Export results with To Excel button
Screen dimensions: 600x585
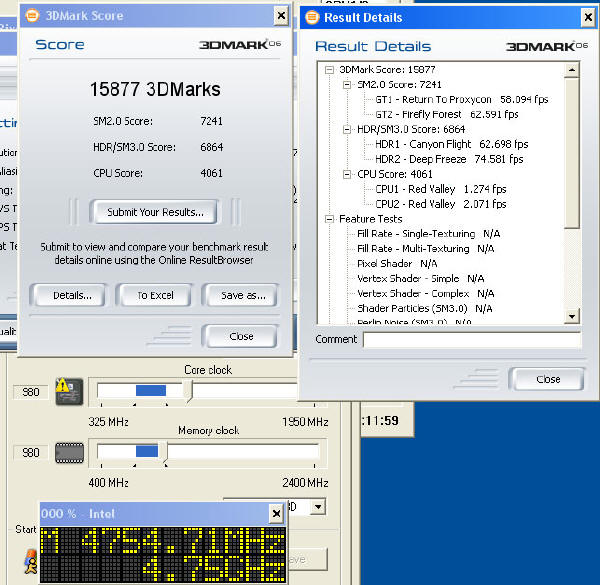click(x=155, y=295)
